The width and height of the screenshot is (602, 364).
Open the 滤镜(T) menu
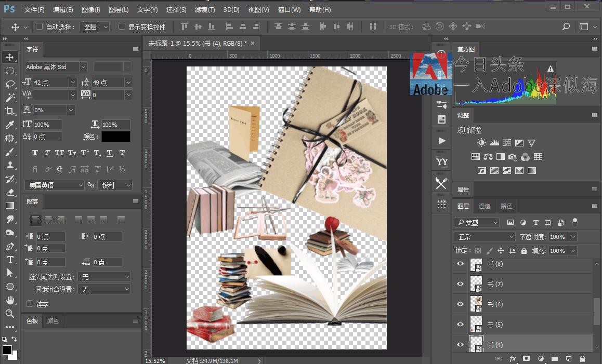(205, 10)
